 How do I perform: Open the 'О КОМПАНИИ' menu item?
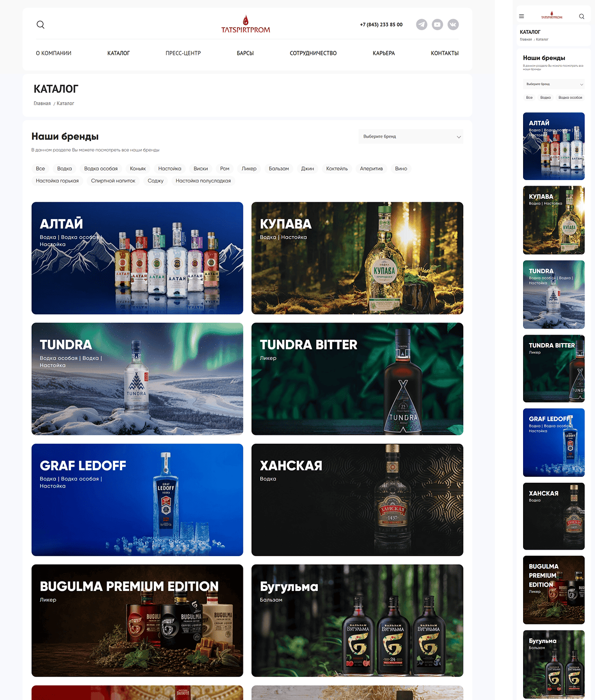[54, 53]
